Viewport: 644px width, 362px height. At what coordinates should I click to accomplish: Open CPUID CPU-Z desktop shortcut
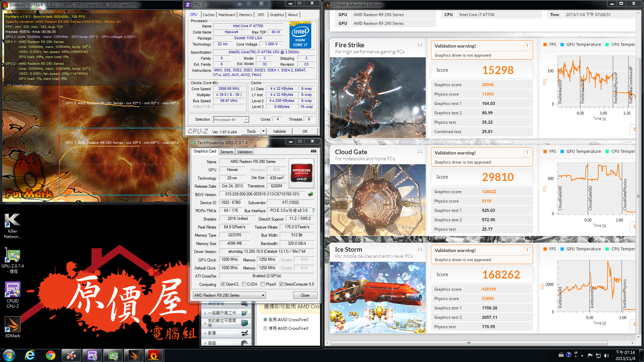pos(12,295)
